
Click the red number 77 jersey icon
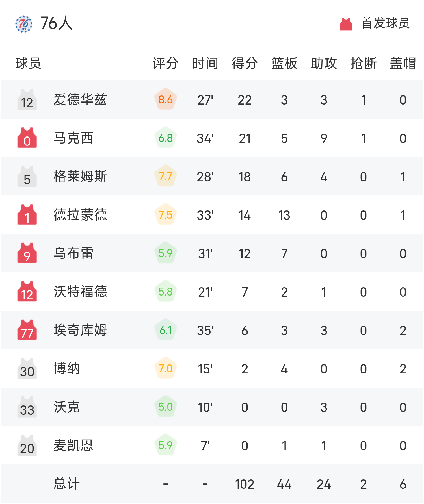point(27,330)
